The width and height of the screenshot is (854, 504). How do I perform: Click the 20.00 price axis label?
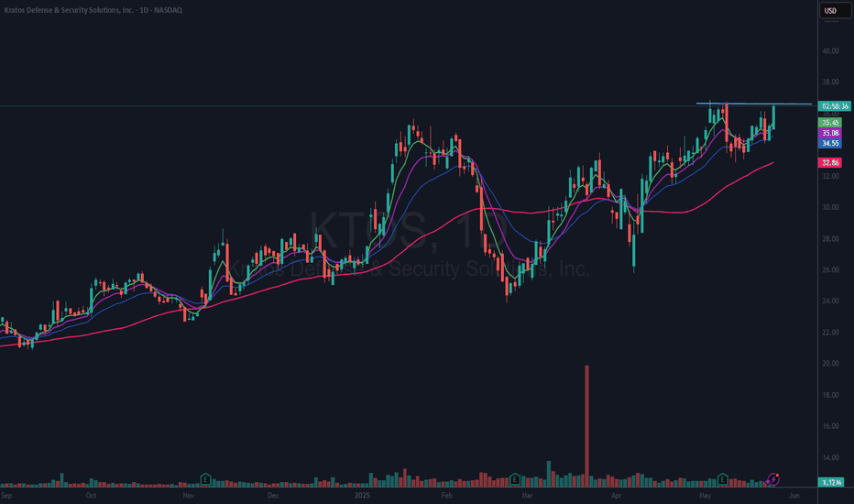pyautogui.click(x=830, y=364)
